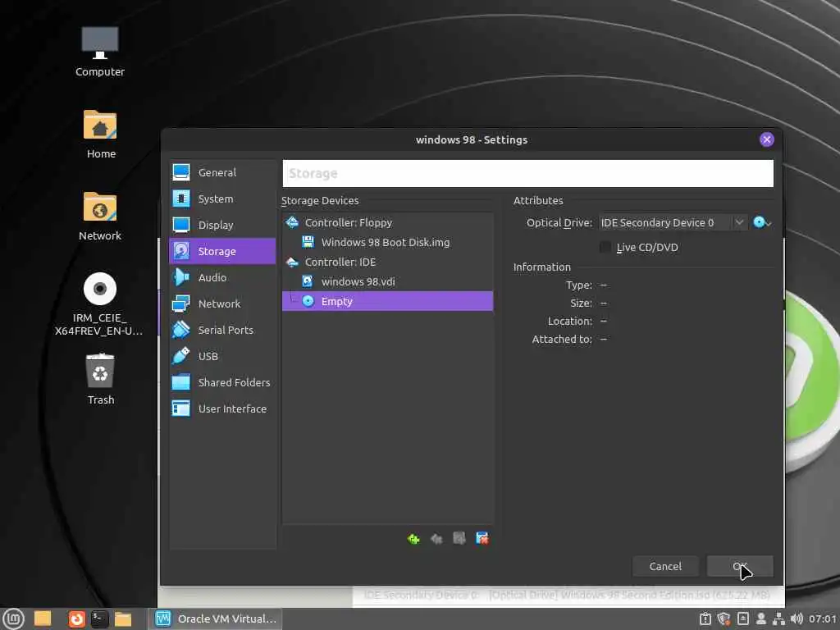840x630 pixels.
Task: Click the Location: label
Action: coord(570,321)
